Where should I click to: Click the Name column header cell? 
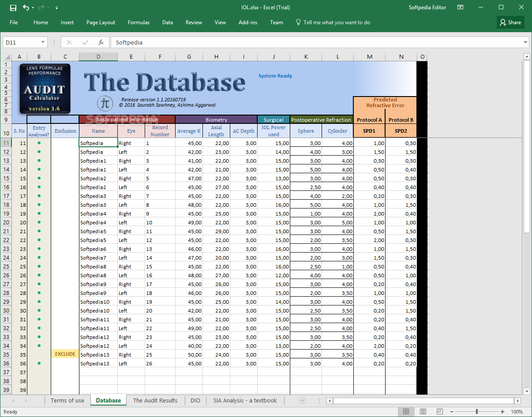click(98, 131)
